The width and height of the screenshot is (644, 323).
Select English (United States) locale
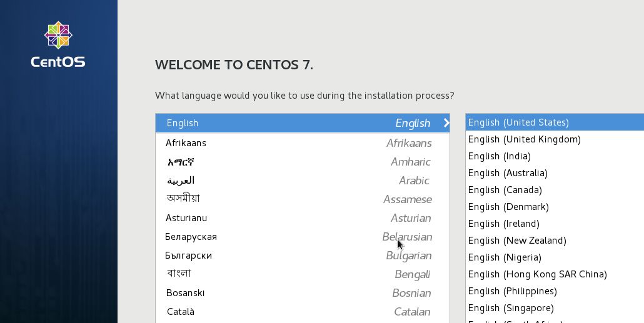[555, 122]
